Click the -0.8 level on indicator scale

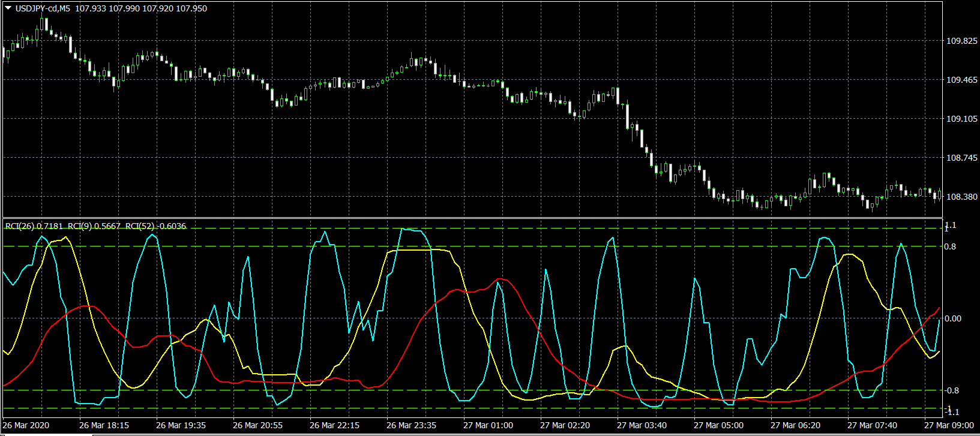tap(952, 390)
